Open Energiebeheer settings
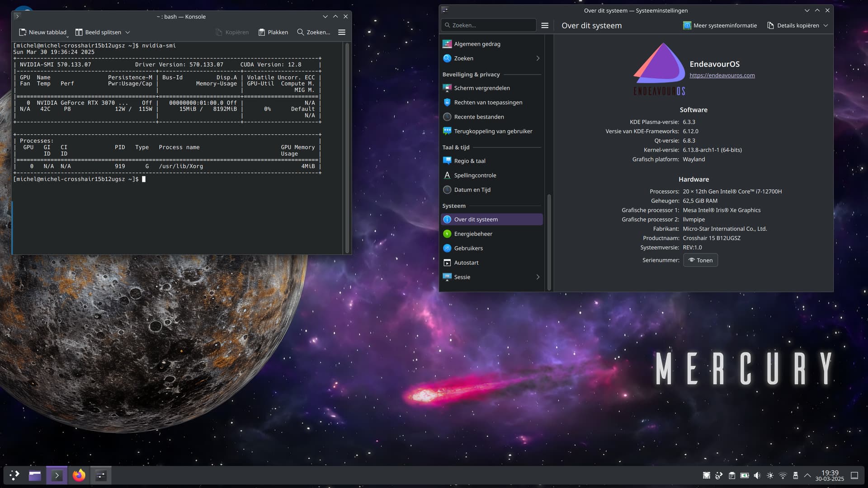Screen dimensions: 868x488 [x=492, y=234]
